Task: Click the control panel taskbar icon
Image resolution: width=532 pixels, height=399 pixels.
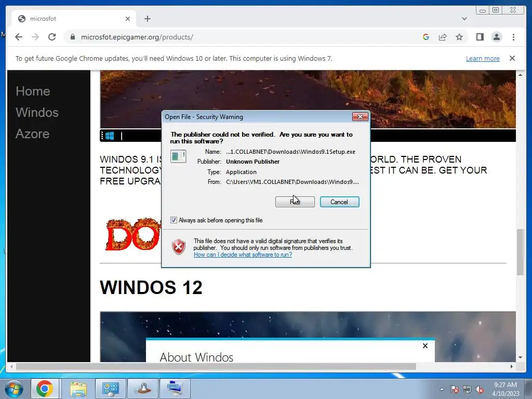Action: click(x=110, y=389)
